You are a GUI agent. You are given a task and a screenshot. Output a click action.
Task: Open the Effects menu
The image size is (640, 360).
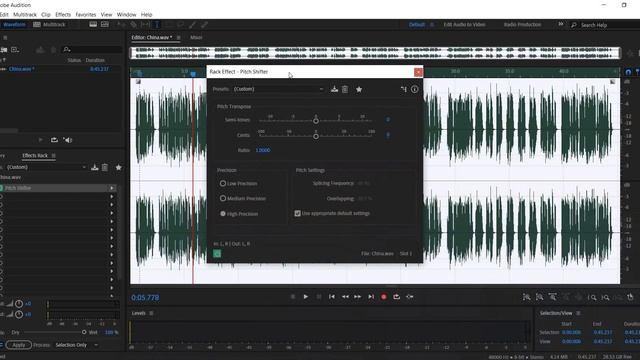click(x=63, y=14)
